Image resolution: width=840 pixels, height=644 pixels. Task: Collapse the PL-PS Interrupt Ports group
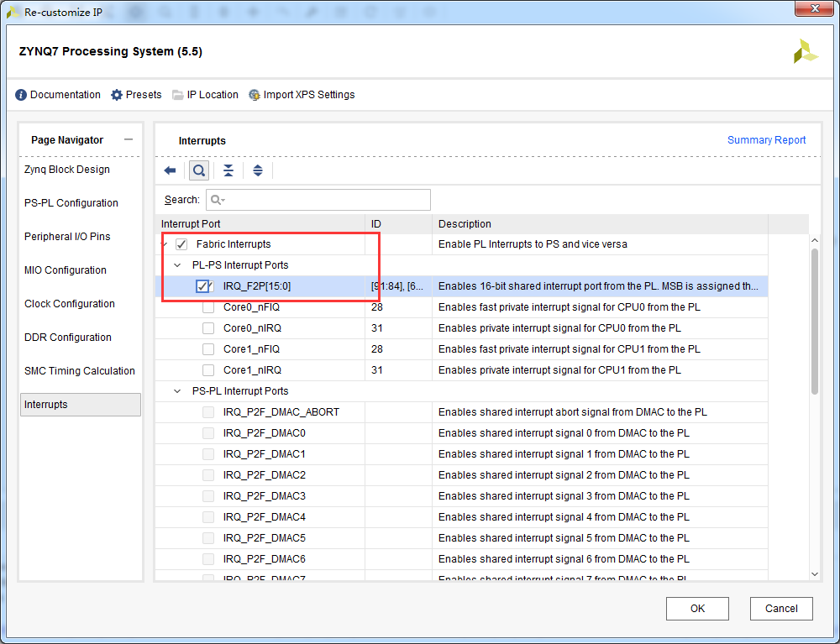177,265
